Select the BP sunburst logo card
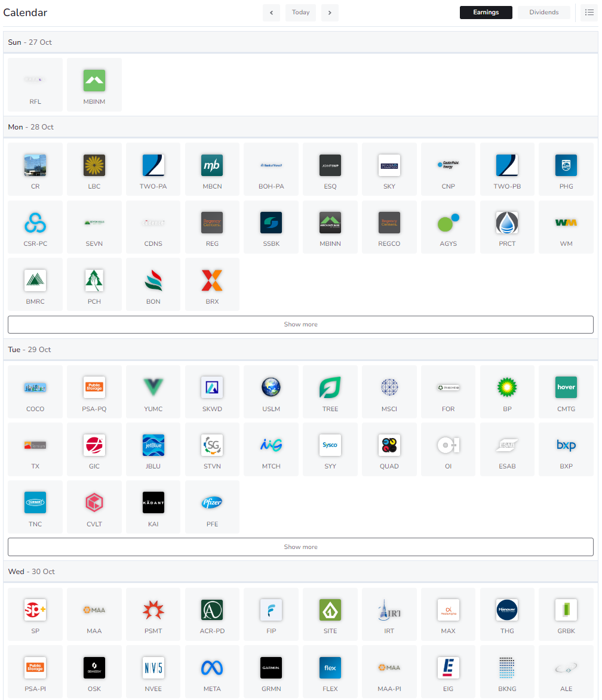The image size is (602, 700). [x=507, y=391]
